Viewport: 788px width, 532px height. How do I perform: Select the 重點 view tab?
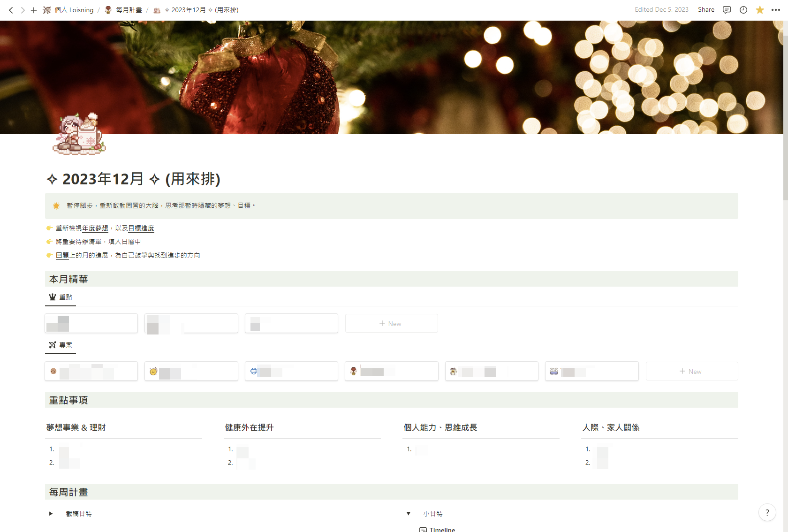click(61, 297)
